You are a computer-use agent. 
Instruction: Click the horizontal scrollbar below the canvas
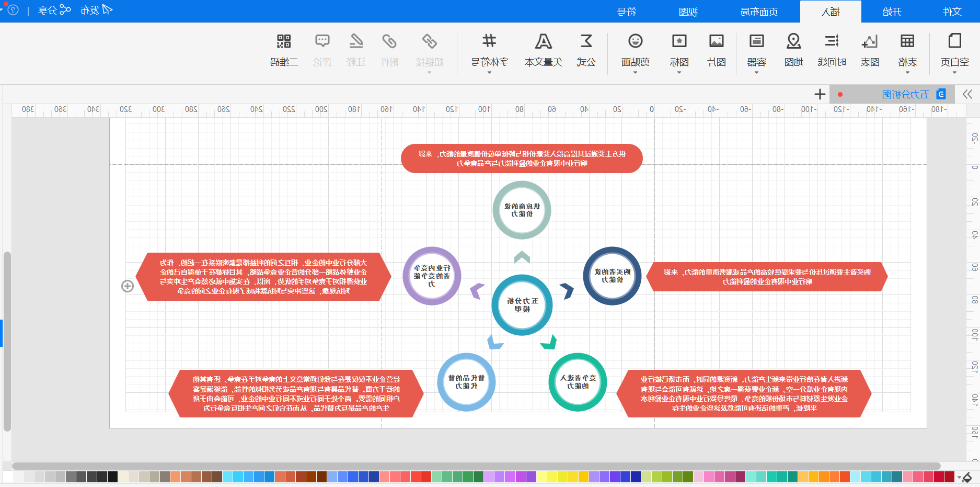476,466
